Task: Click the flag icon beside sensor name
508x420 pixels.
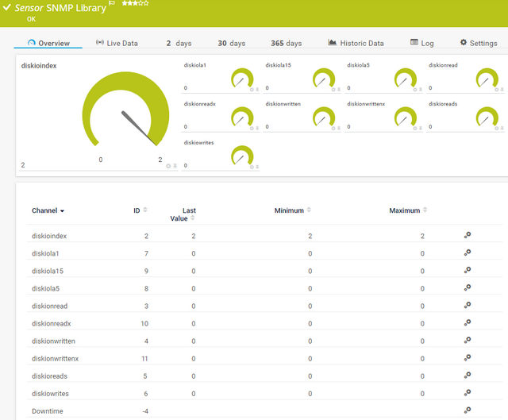Action: click(112, 4)
